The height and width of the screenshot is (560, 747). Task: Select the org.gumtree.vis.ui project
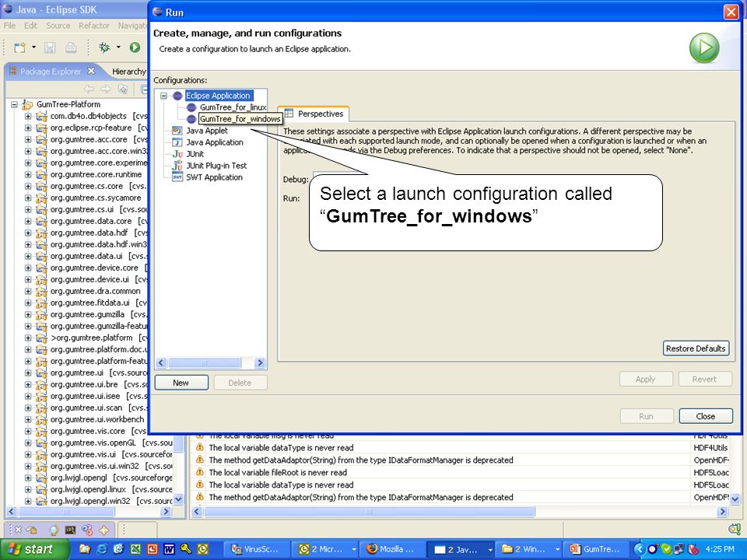point(83,454)
